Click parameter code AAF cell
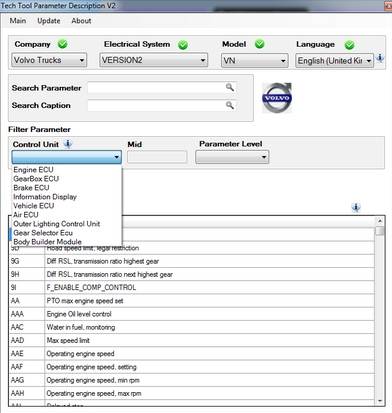 (x=27, y=367)
